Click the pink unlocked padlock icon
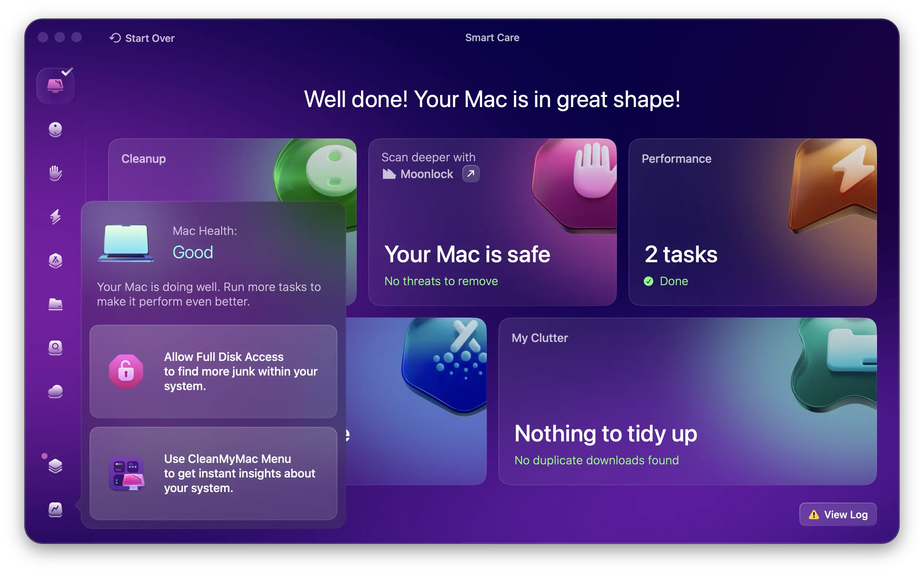The height and width of the screenshot is (574, 924). click(126, 371)
